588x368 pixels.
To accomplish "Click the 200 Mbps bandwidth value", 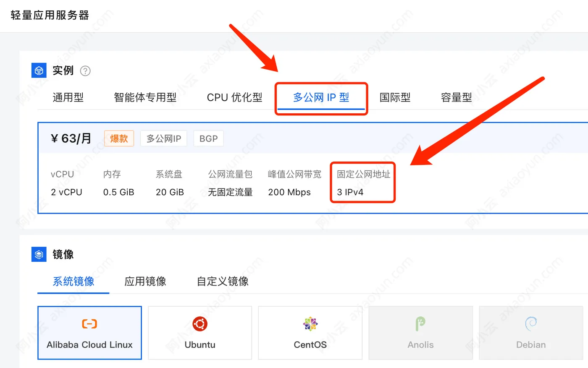I will (289, 192).
